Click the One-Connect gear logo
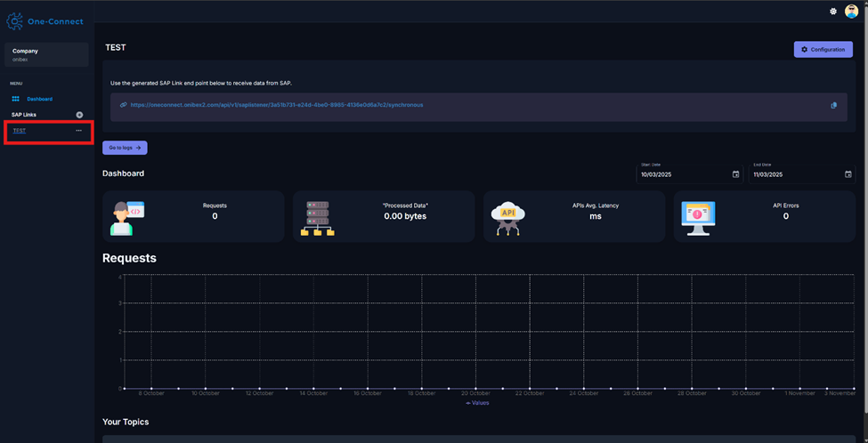This screenshot has width=868, height=443. (16, 20)
